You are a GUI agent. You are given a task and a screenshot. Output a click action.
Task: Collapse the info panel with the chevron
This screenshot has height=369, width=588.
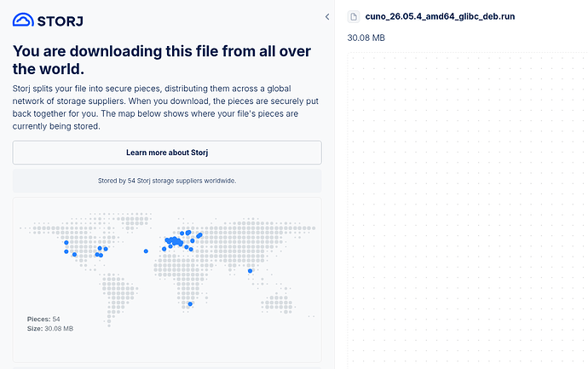click(327, 16)
